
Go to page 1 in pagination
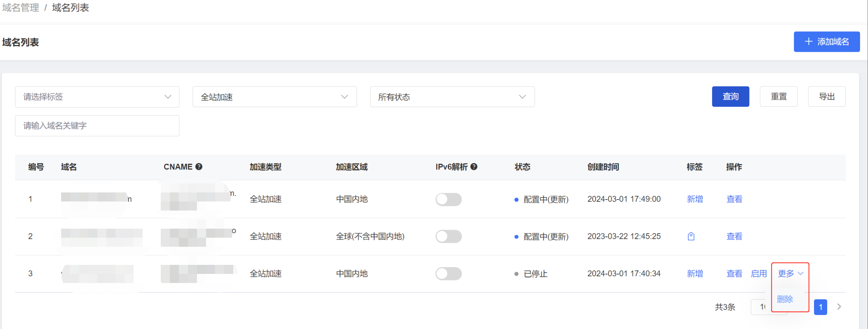[x=820, y=307]
